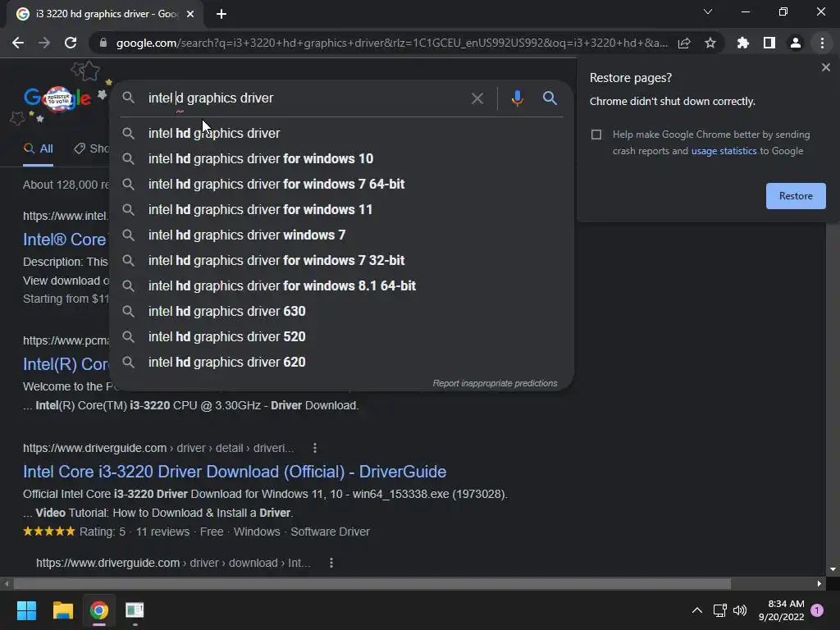The image size is (840, 630).
Task: Open the news app in the taskbar
Action: click(x=135, y=610)
